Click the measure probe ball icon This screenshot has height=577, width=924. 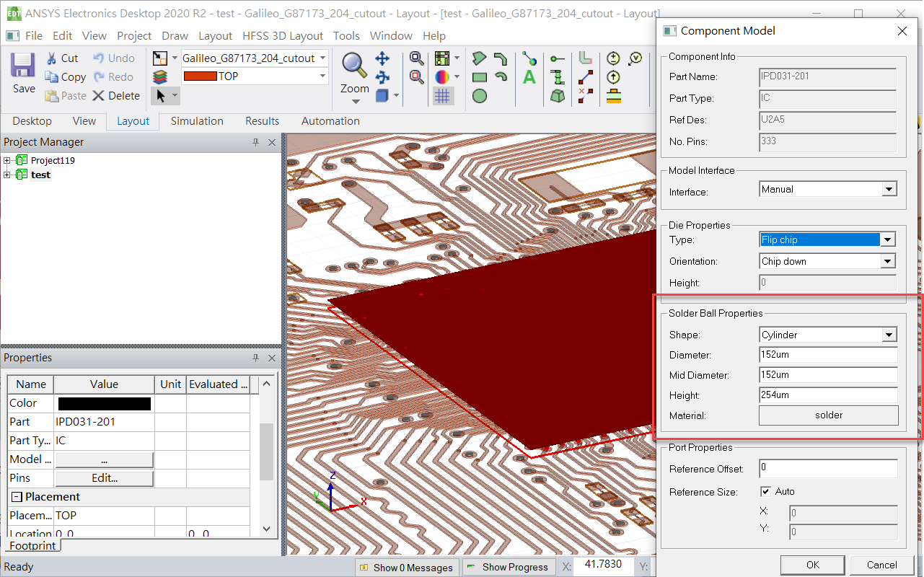[x=529, y=58]
